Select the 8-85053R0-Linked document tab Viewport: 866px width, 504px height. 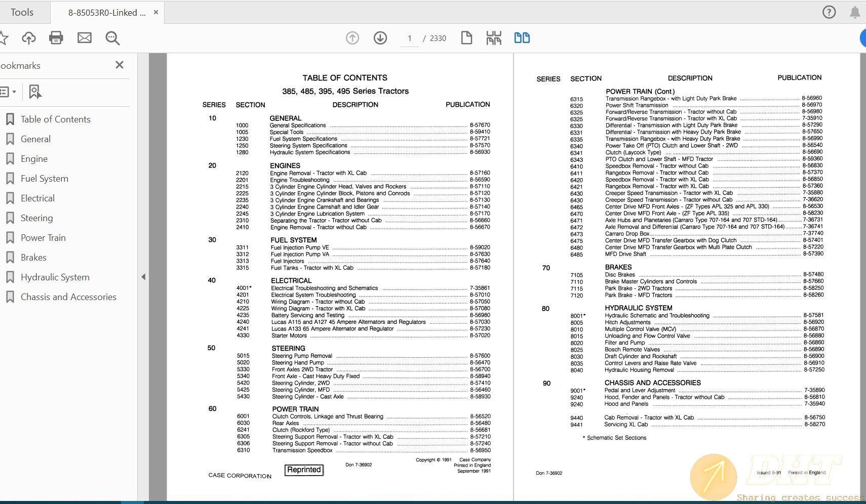pos(106,13)
